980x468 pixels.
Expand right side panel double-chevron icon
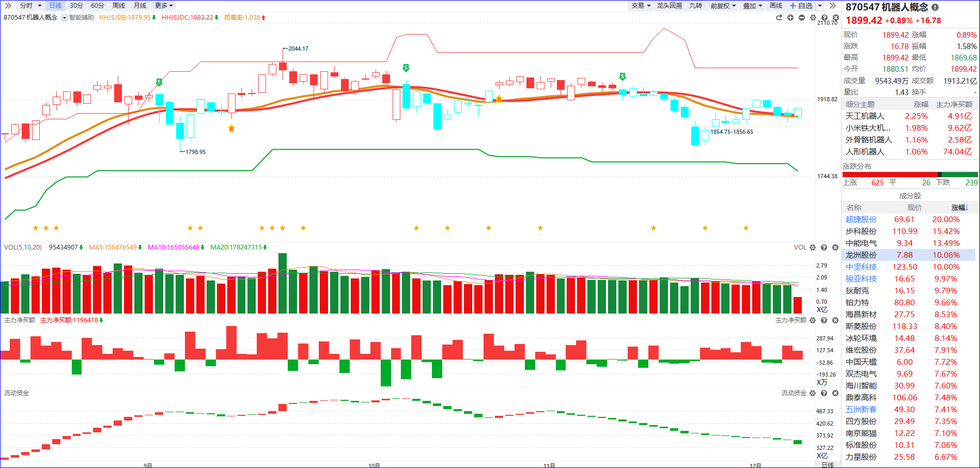pos(832,6)
